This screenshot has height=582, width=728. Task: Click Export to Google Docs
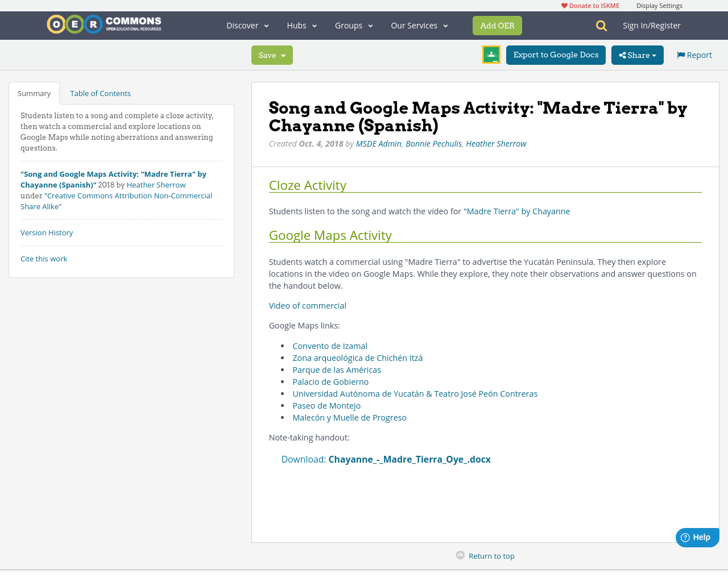(x=556, y=54)
